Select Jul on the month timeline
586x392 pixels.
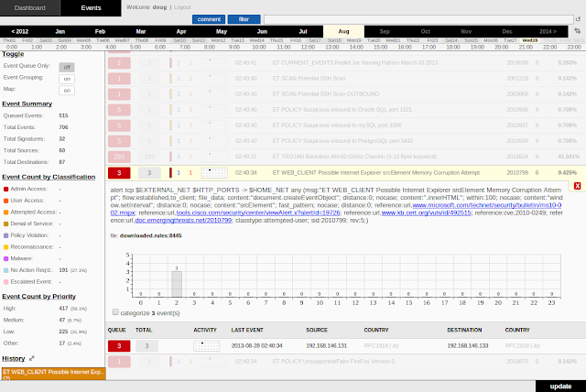pyautogui.click(x=303, y=31)
